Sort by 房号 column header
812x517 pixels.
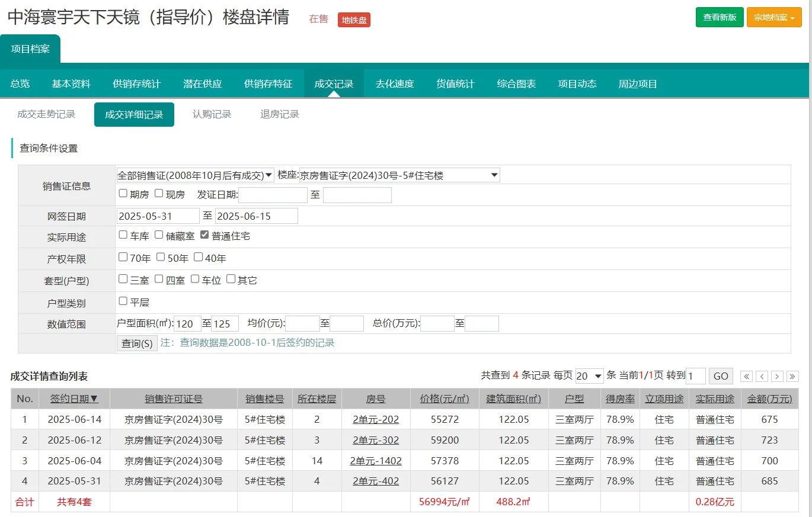coord(376,399)
